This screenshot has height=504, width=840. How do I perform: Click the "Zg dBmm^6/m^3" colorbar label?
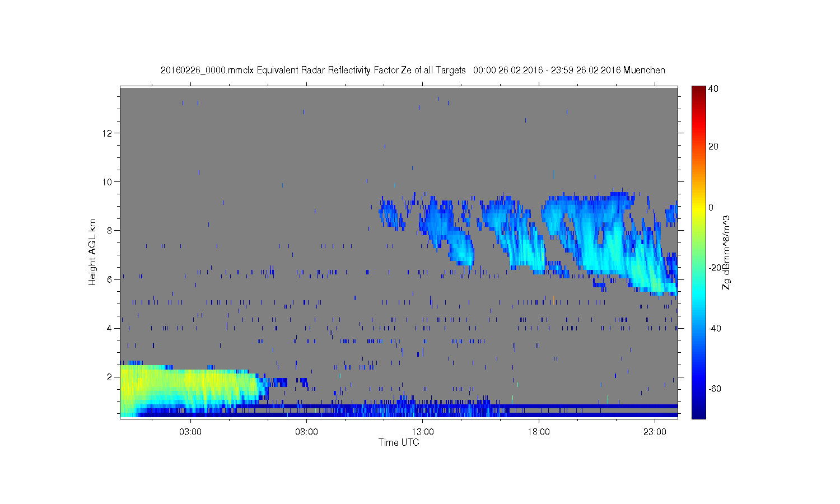[726, 253]
